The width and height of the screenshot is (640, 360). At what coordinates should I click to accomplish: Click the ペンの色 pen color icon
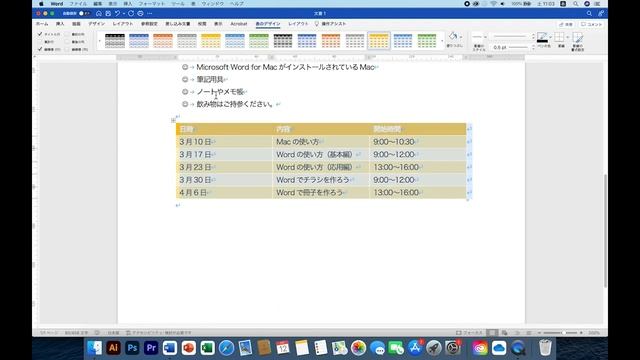click(x=542, y=37)
